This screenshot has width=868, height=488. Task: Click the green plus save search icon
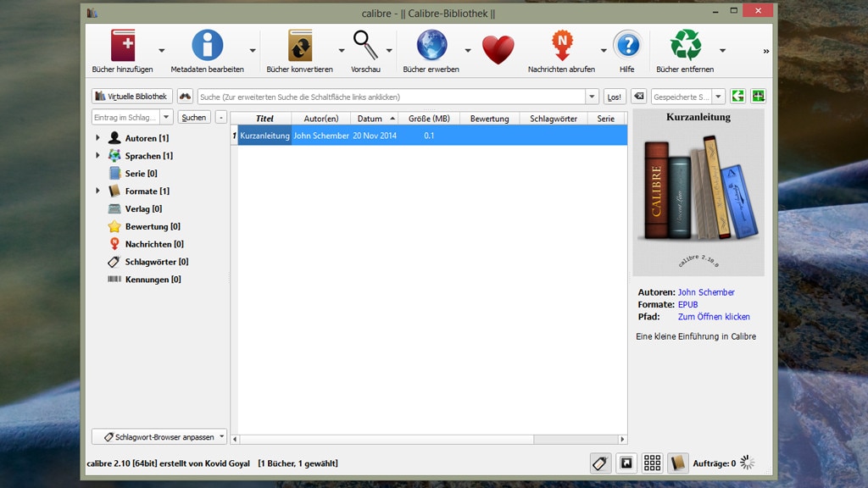[x=758, y=97]
